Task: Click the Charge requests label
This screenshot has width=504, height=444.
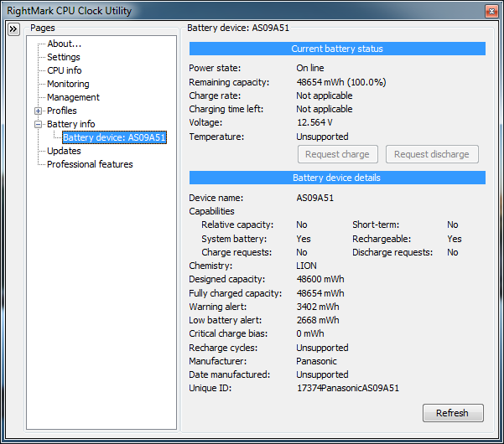Action: click(x=236, y=253)
